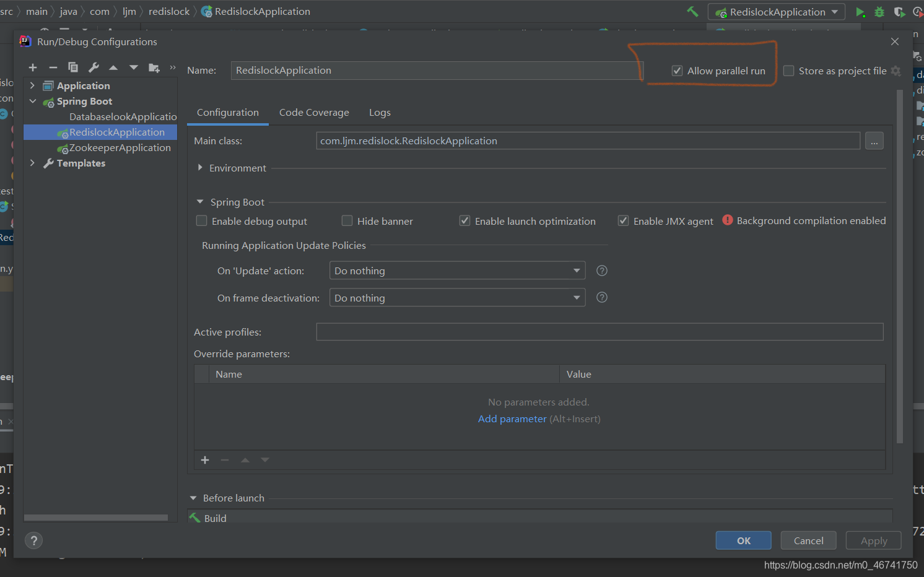924x577 pixels.
Task: Check Hide banner option
Action: (x=347, y=221)
